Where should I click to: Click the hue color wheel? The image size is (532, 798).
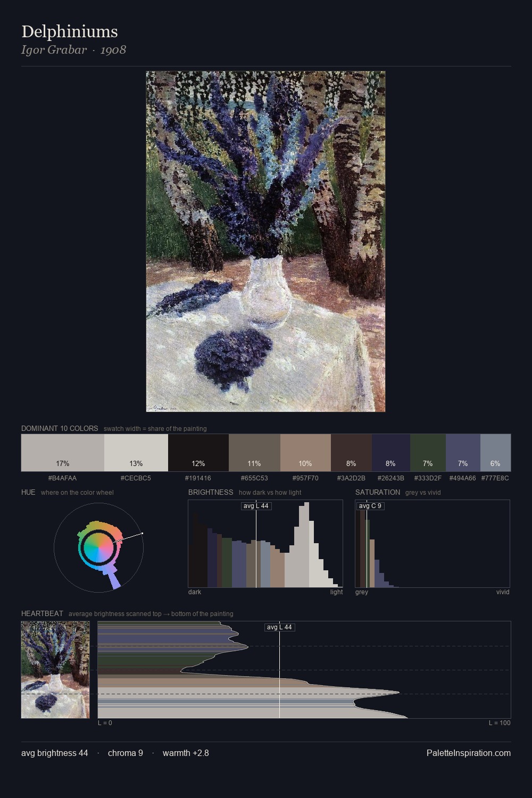coord(98,547)
